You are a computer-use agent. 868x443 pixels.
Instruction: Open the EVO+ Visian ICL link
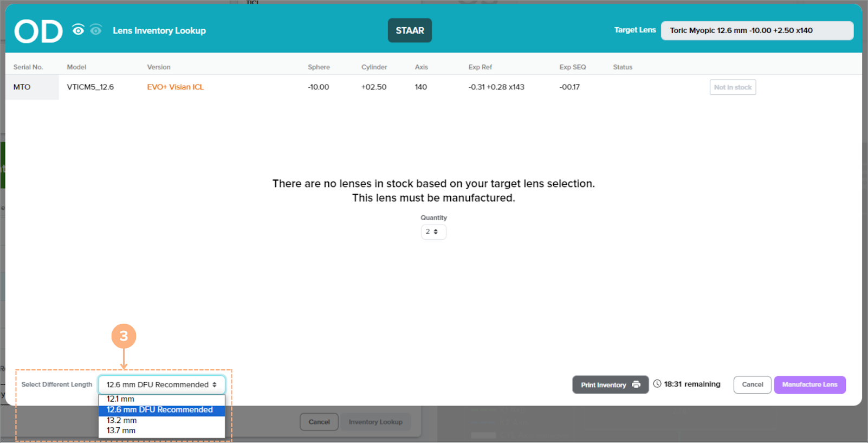point(175,87)
